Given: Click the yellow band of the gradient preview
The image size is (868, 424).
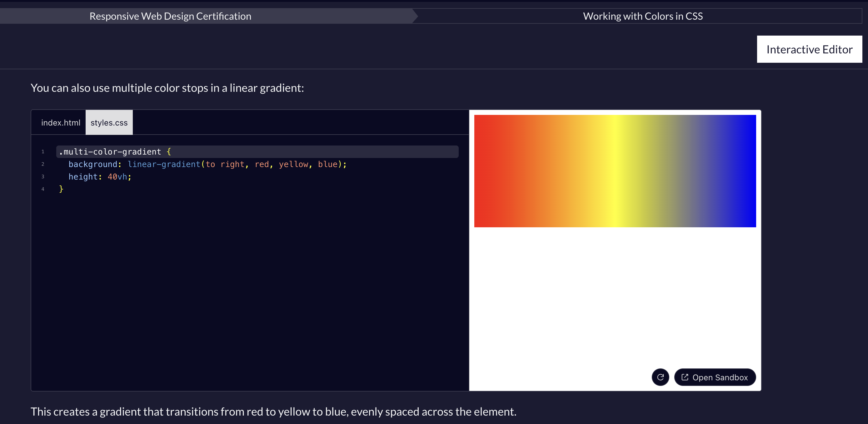Looking at the screenshot, I should tap(615, 171).
